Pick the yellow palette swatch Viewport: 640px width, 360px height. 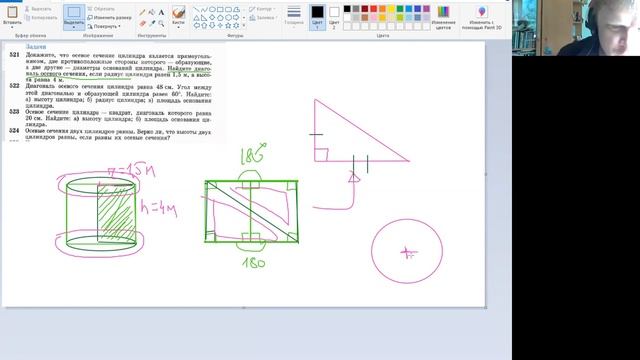(391, 9)
